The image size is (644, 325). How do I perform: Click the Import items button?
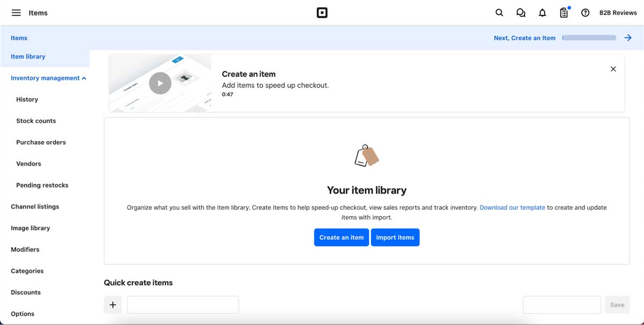pos(396,237)
